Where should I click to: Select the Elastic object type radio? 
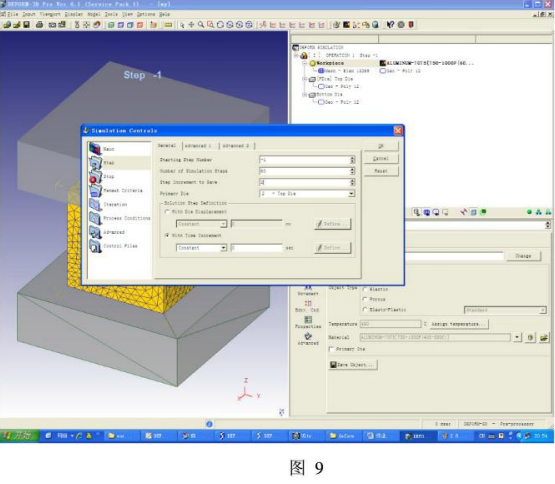(x=365, y=289)
